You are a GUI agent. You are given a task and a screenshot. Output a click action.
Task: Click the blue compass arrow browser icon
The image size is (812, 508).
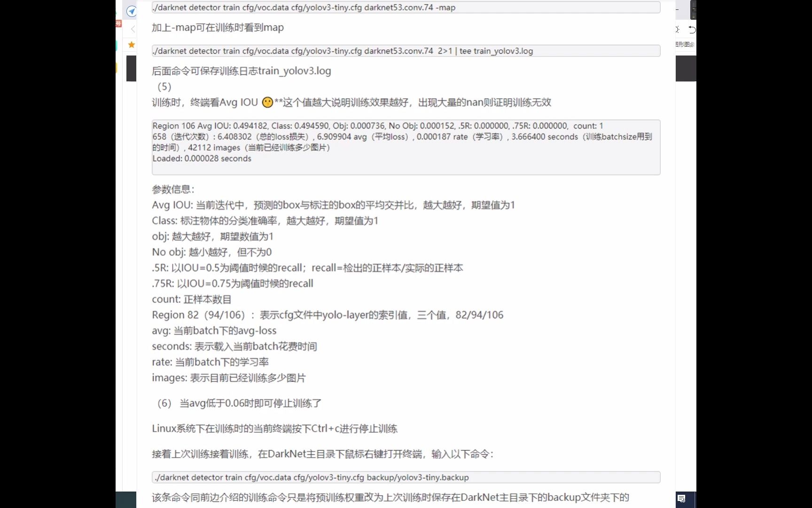[x=132, y=11]
